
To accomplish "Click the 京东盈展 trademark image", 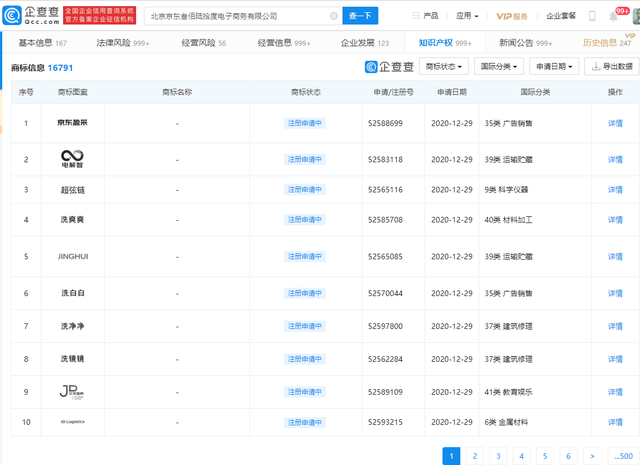I will click(72, 122).
